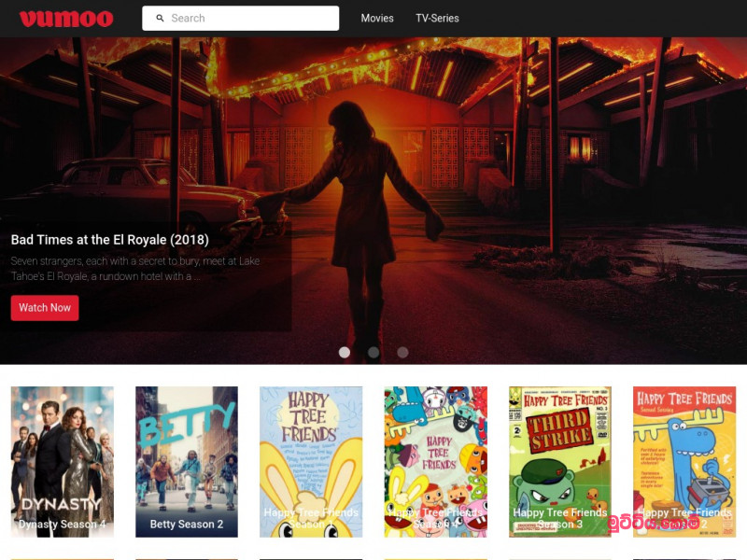Open Happy Tree Friends Season 4 poster
The height and width of the screenshot is (560, 747).
click(436, 462)
